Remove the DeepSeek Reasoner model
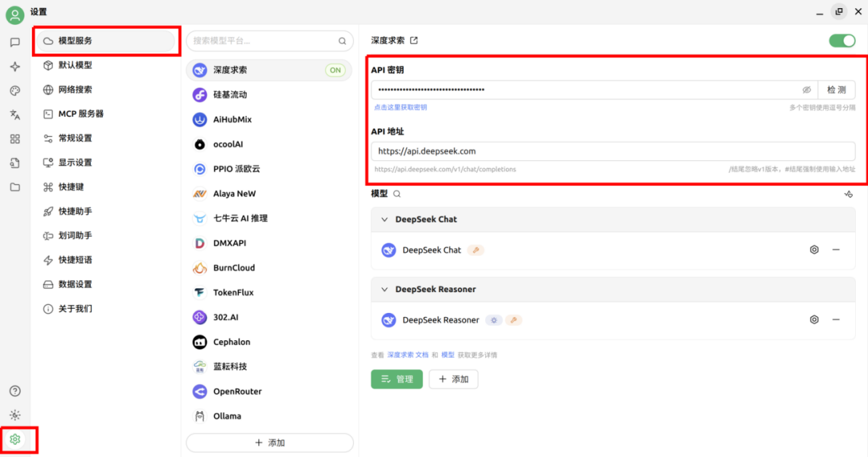 [836, 320]
